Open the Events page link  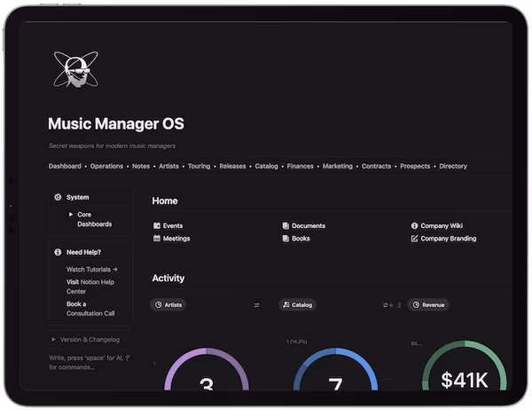[173, 225]
